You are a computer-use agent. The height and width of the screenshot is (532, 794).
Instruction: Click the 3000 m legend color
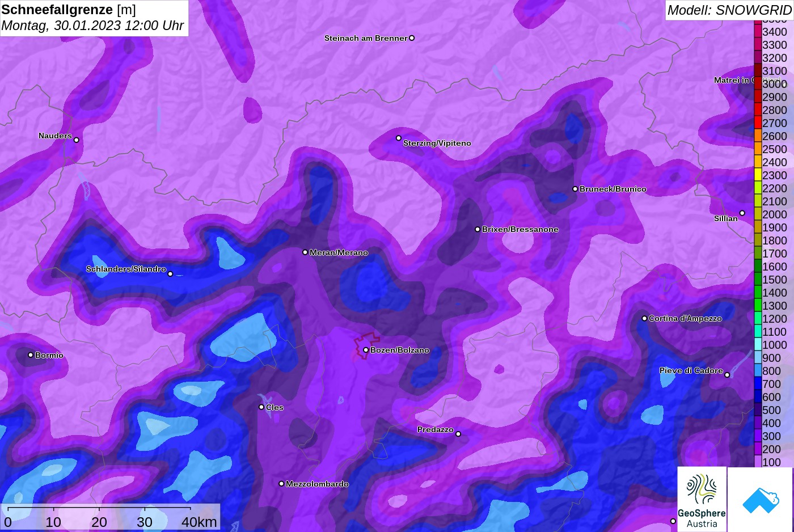758,83
